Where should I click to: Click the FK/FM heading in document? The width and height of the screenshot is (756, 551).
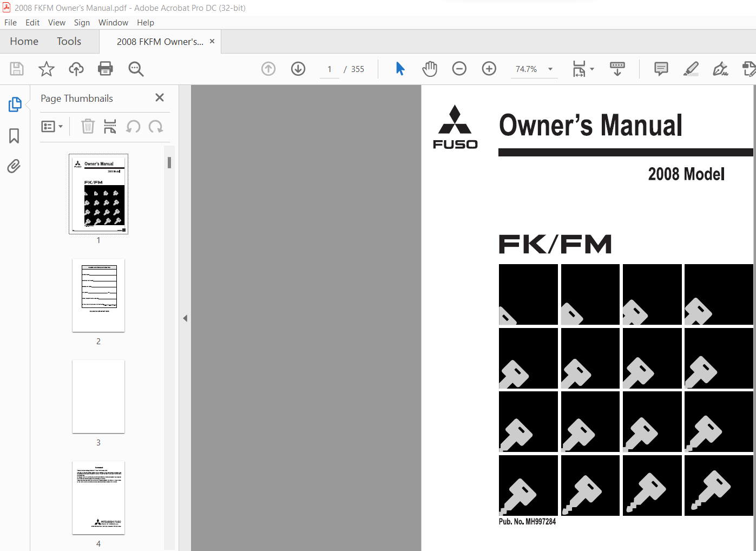point(555,244)
